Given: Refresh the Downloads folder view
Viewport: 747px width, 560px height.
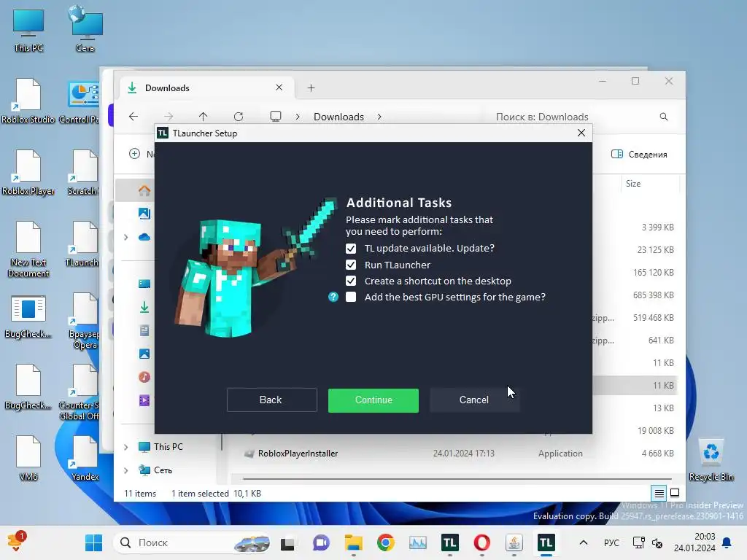Looking at the screenshot, I should tap(239, 117).
